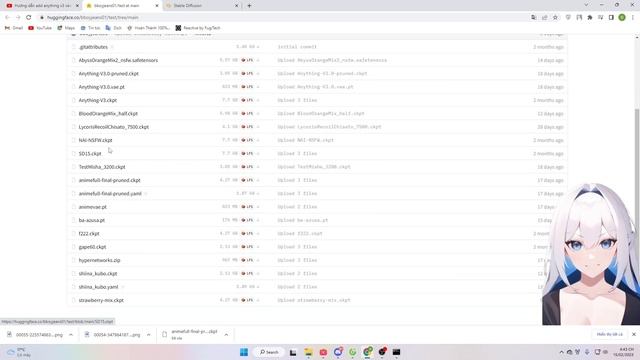Download strawberry-mix.ckpt with its arrow icon
The height and width of the screenshot is (360, 640).
(x=258, y=300)
